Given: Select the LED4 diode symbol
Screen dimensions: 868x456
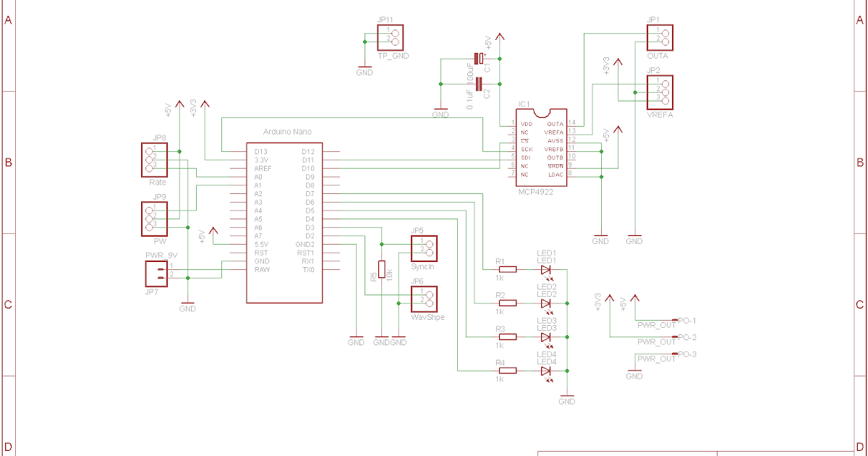Looking at the screenshot, I should 546,370.
